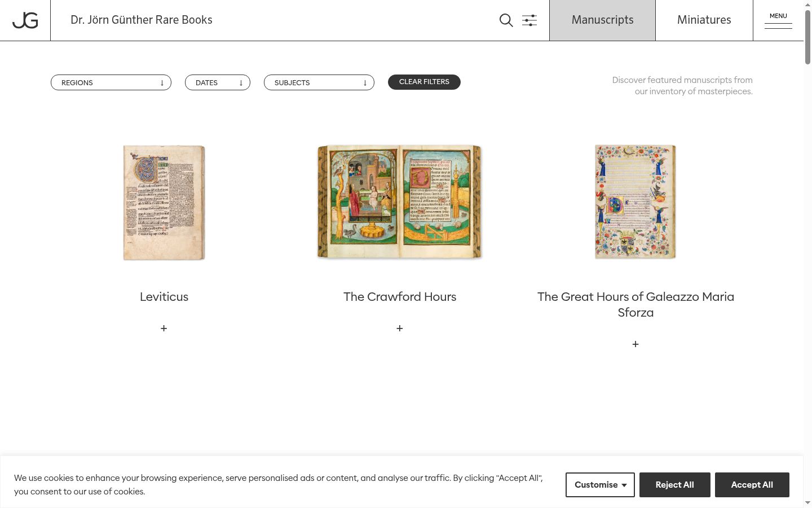Expand Leviticus details with plus icon

click(164, 328)
